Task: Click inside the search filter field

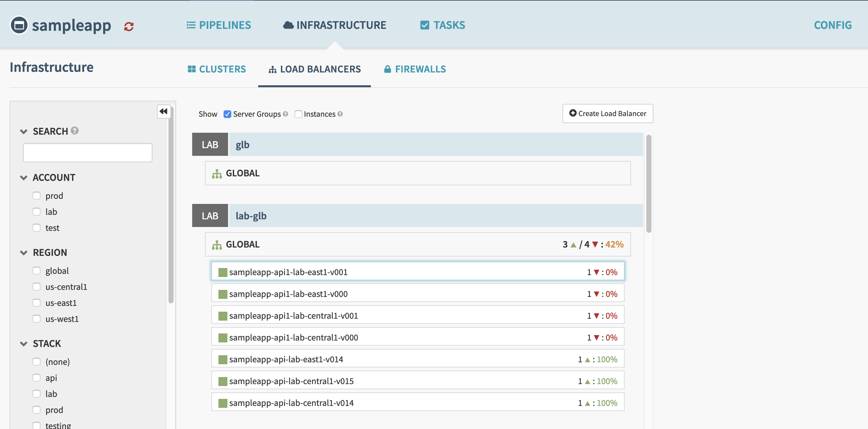Action: 88,152
